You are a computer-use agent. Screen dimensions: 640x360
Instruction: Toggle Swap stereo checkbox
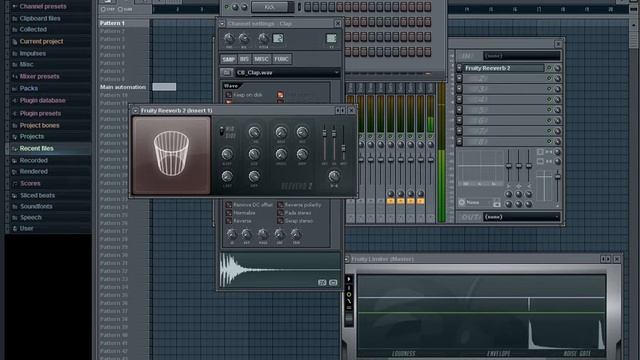280,221
